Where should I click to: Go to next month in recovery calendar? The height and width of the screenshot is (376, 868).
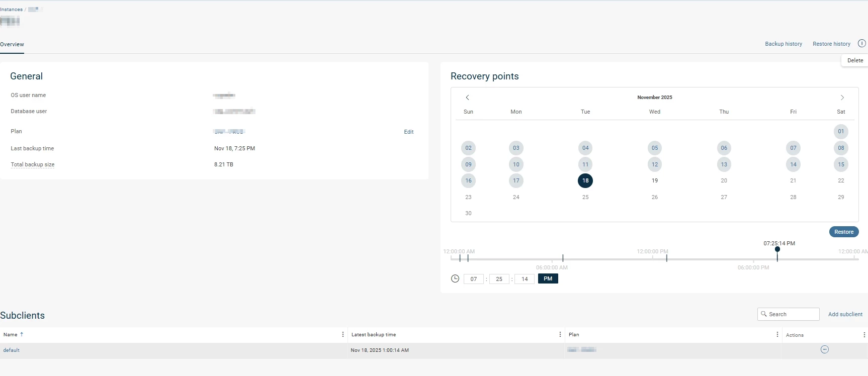842,98
